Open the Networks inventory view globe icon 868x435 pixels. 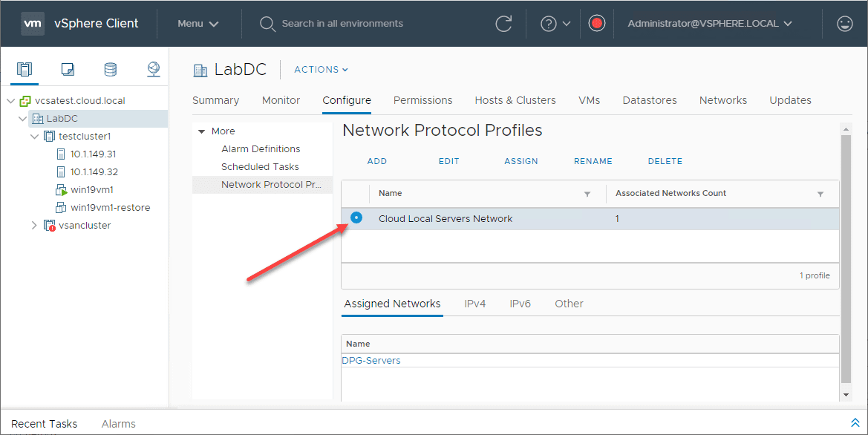tap(154, 69)
